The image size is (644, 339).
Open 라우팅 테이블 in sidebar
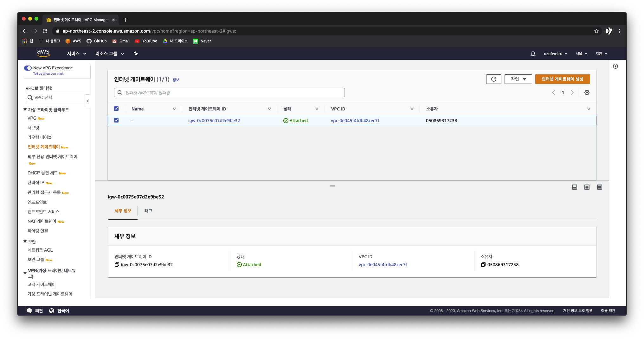[40, 137]
